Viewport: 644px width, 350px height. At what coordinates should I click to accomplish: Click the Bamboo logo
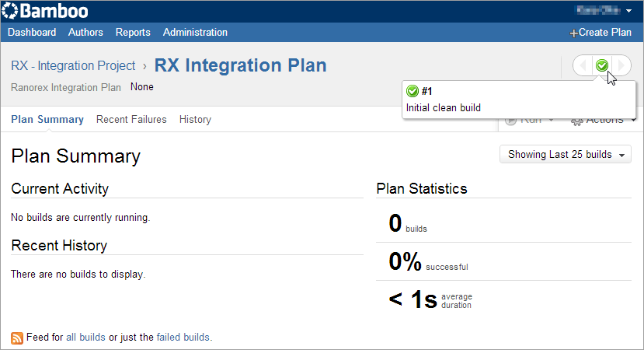point(45,11)
